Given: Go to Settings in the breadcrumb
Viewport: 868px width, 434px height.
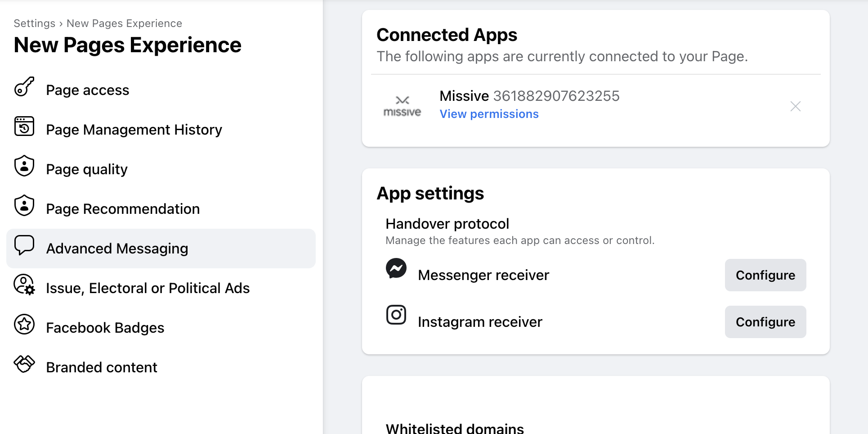Looking at the screenshot, I should 35,23.
